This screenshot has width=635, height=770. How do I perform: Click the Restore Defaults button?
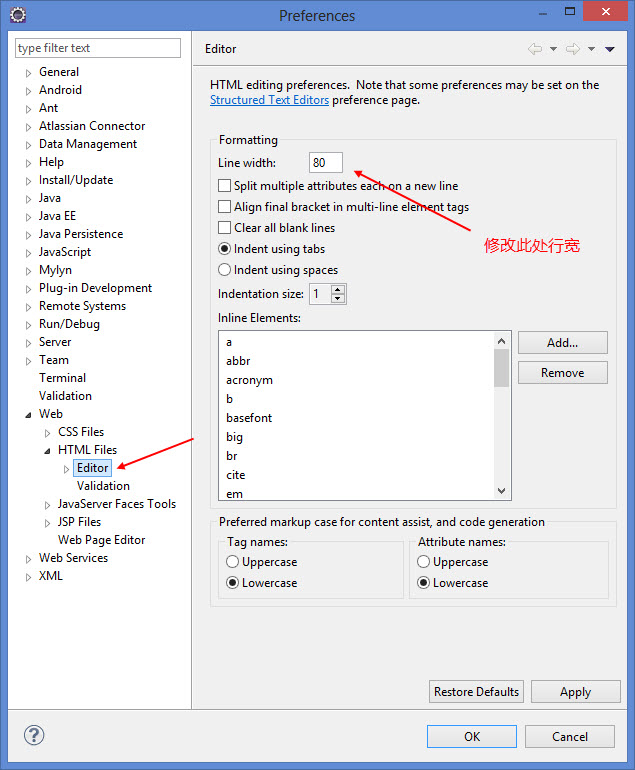(476, 692)
